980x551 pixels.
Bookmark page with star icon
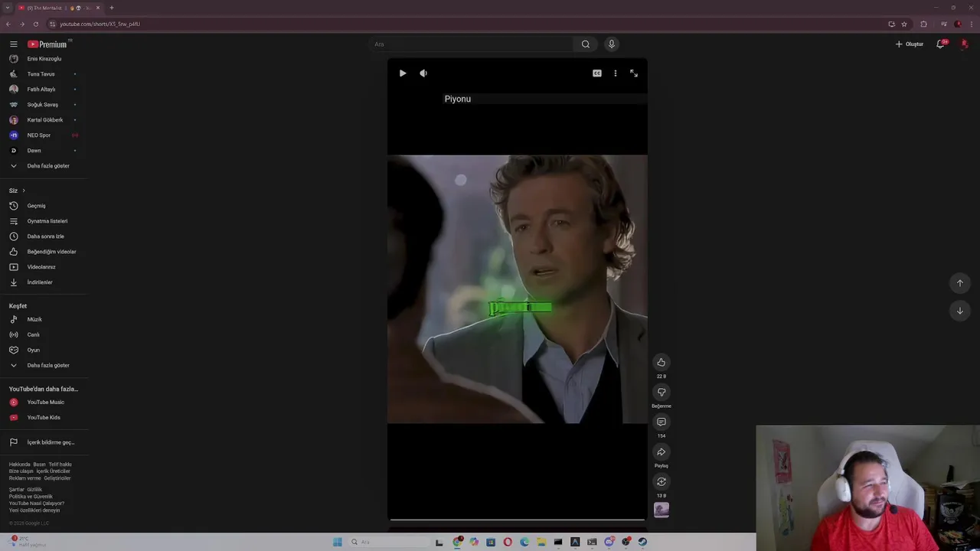pos(904,24)
